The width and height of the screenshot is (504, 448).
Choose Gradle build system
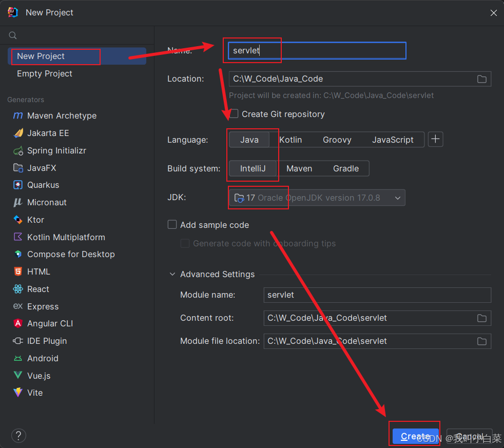[346, 168]
